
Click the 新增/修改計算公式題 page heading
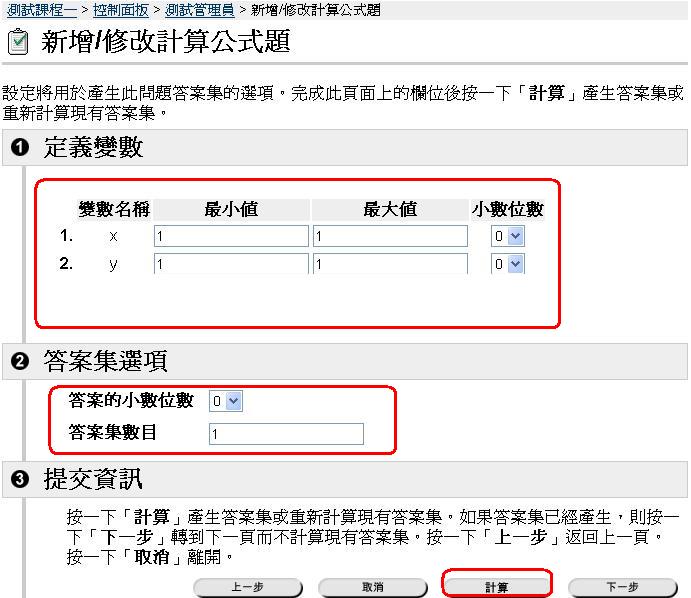166,43
